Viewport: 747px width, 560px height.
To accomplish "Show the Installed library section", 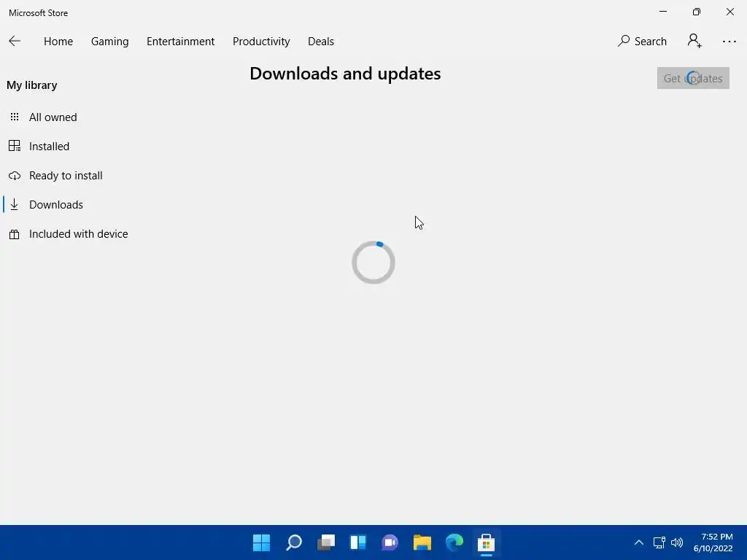I will (49, 146).
